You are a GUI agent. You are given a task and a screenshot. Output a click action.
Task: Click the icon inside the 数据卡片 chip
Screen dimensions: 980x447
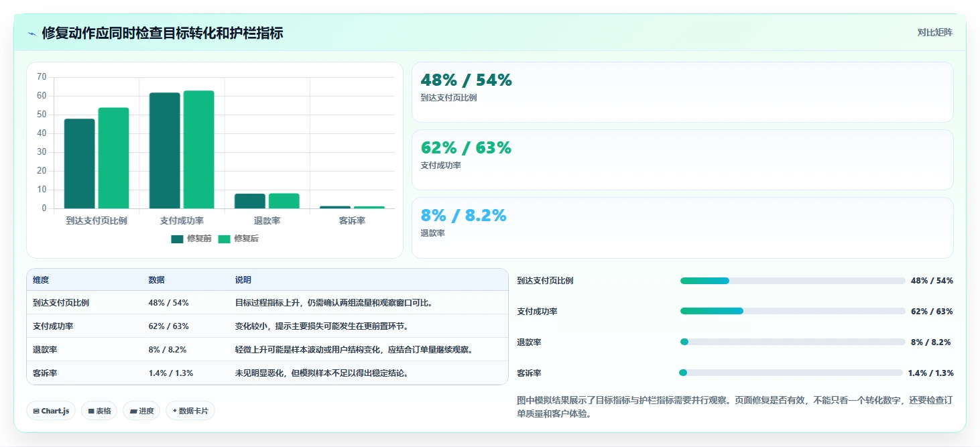pyautogui.click(x=174, y=411)
